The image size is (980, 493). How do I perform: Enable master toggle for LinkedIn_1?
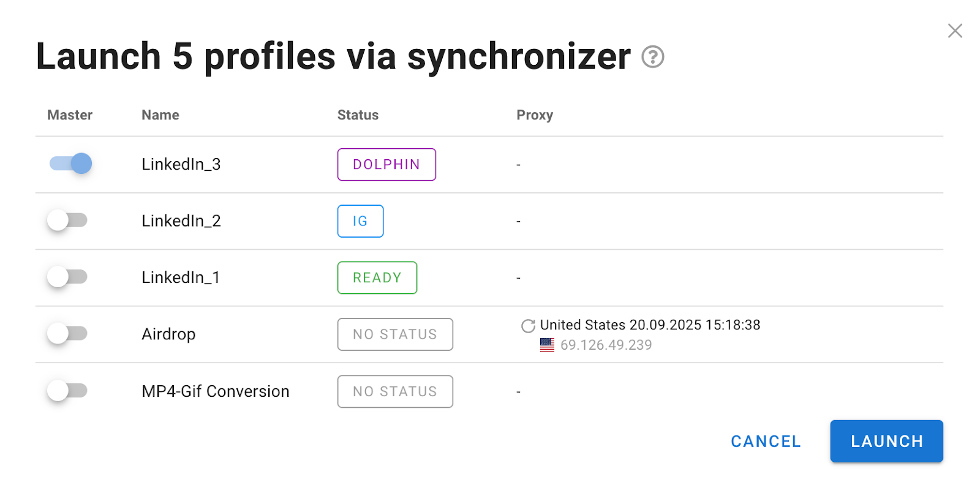[x=67, y=277]
